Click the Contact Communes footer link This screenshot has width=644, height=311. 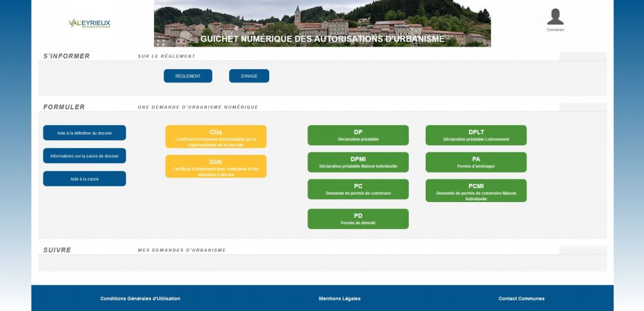tap(521, 298)
